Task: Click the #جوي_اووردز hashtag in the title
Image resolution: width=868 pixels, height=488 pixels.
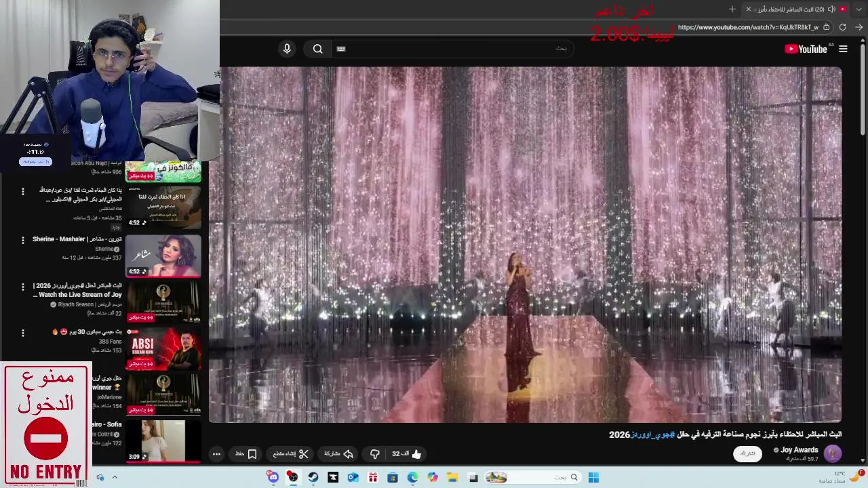Action: pyautogui.click(x=653, y=434)
